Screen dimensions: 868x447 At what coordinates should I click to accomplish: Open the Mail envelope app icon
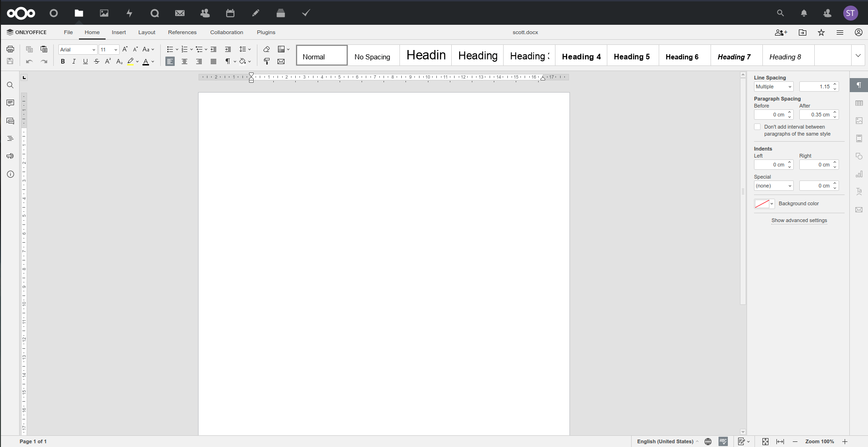pos(180,13)
